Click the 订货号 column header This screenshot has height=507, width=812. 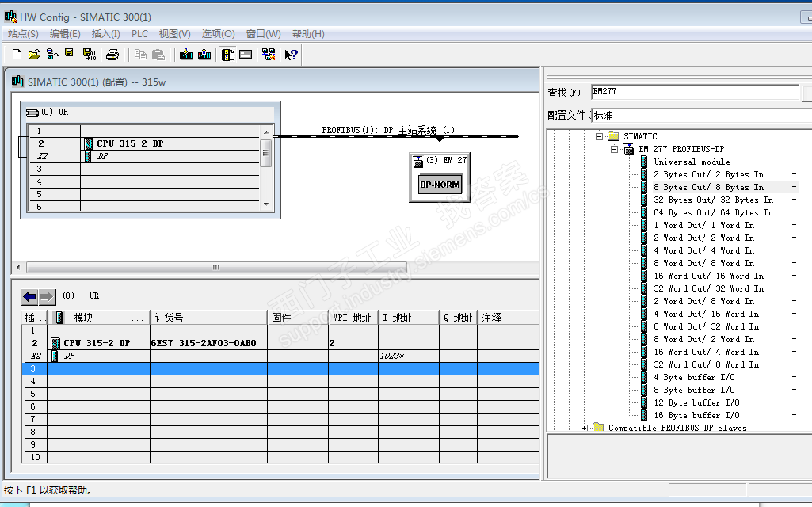(208, 318)
